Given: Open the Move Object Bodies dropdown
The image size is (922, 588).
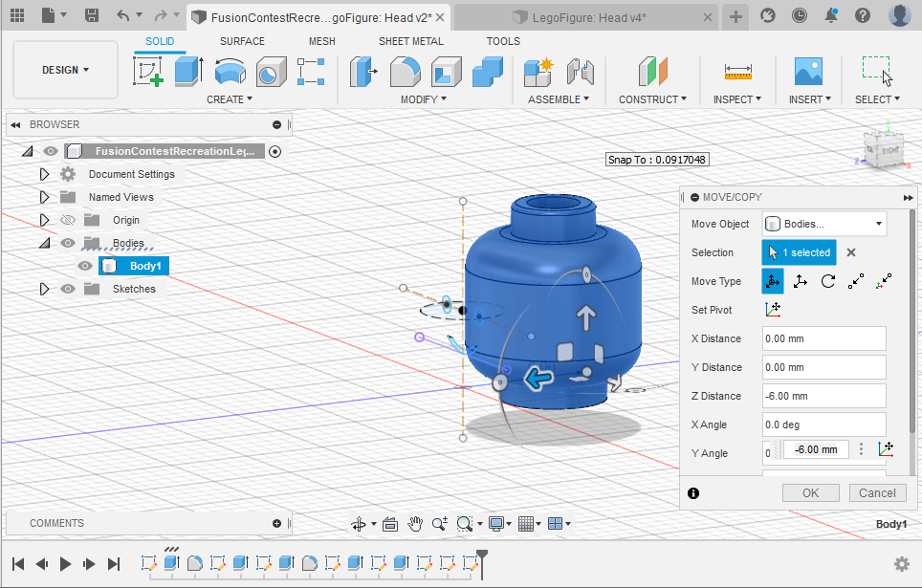Looking at the screenshot, I should [x=824, y=224].
